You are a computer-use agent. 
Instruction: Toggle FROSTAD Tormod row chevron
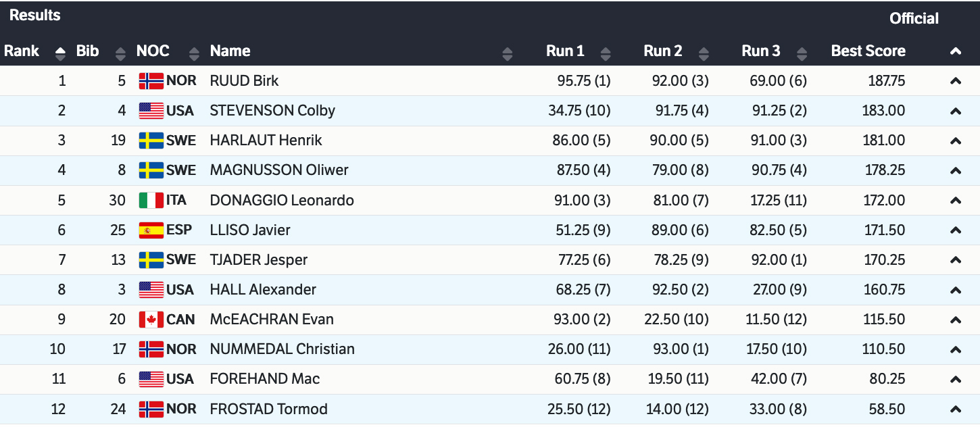955,409
